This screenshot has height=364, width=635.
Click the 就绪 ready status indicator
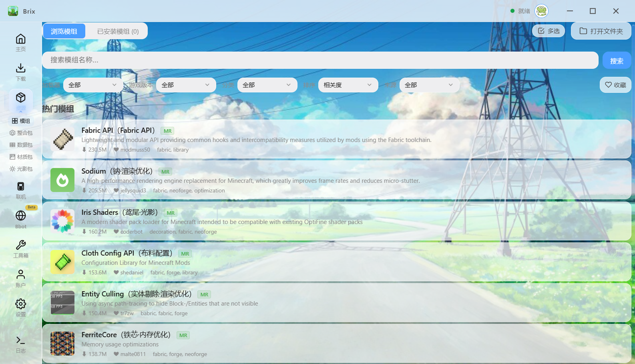pos(520,11)
